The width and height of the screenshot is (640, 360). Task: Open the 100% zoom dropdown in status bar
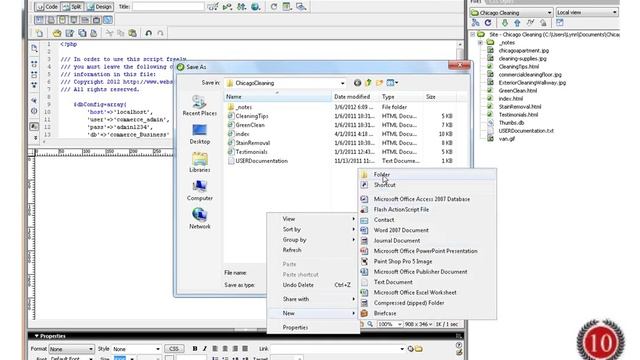pos(390,324)
